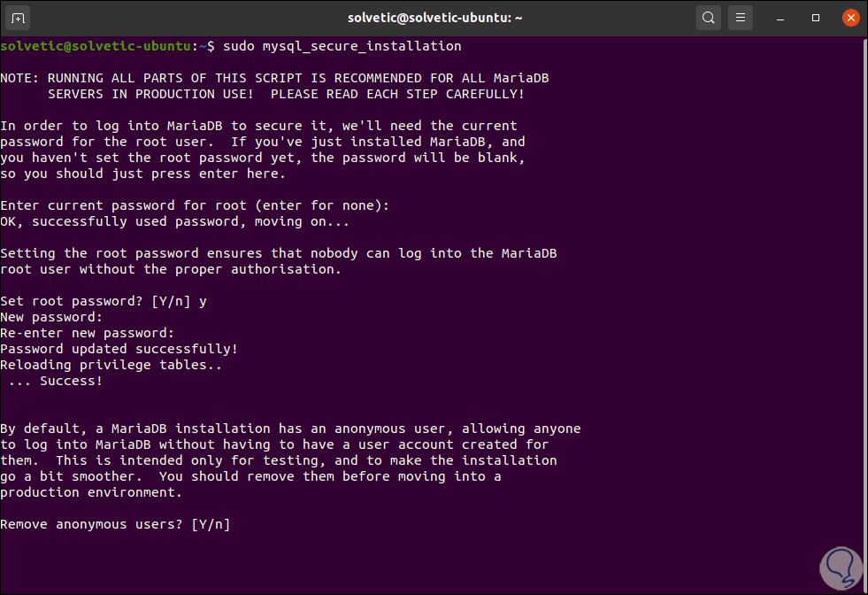Image resolution: width=868 pixels, height=595 pixels.
Task: Click the window title solvetic@solvetic-ubuntu
Action: pos(433,17)
